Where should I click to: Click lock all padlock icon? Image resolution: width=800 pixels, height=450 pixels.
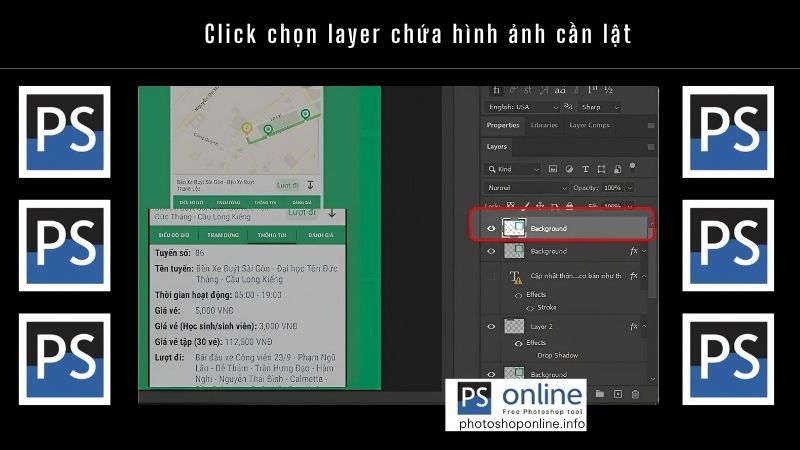(x=569, y=206)
